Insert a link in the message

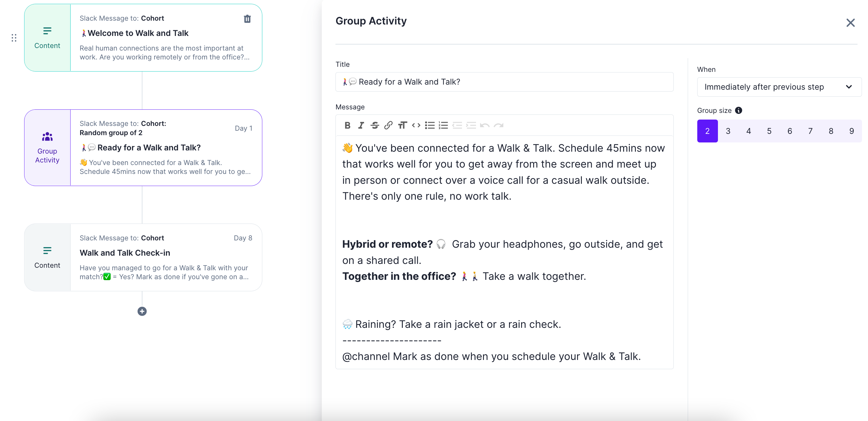pyautogui.click(x=388, y=125)
